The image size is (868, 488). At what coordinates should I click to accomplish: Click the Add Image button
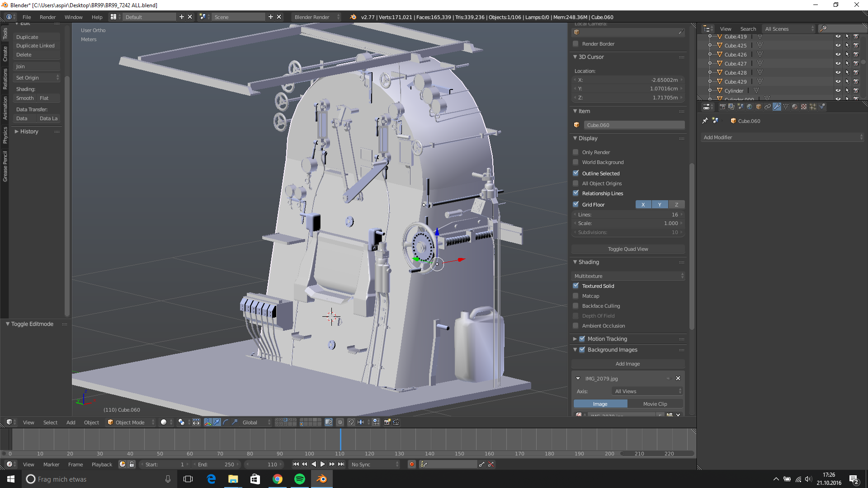628,364
